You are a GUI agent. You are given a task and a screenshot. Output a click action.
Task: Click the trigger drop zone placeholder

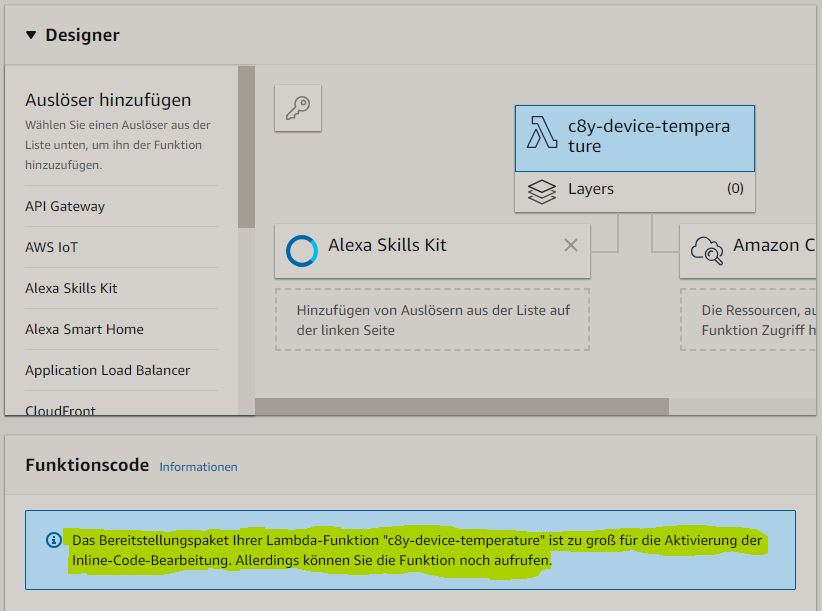tap(432, 320)
